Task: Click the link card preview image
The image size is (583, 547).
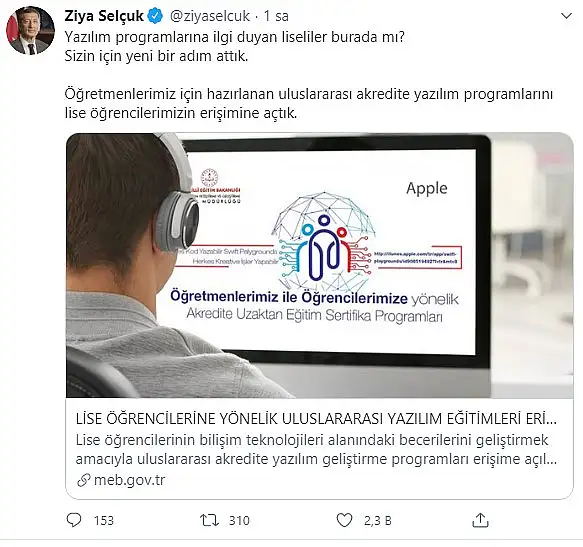Action: pyautogui.click(x=319, y=266)
